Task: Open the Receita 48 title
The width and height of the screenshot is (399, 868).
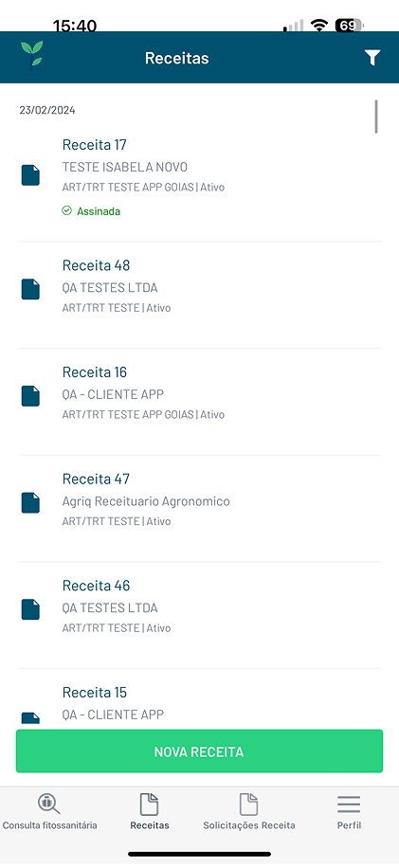Action: (97, 265)
